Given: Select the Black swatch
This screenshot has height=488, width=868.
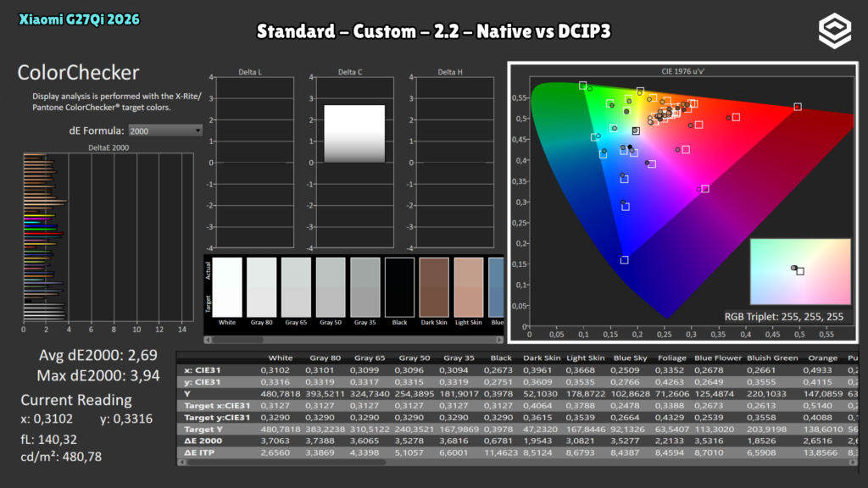Looking at the screenshot, I should point(400,287).
